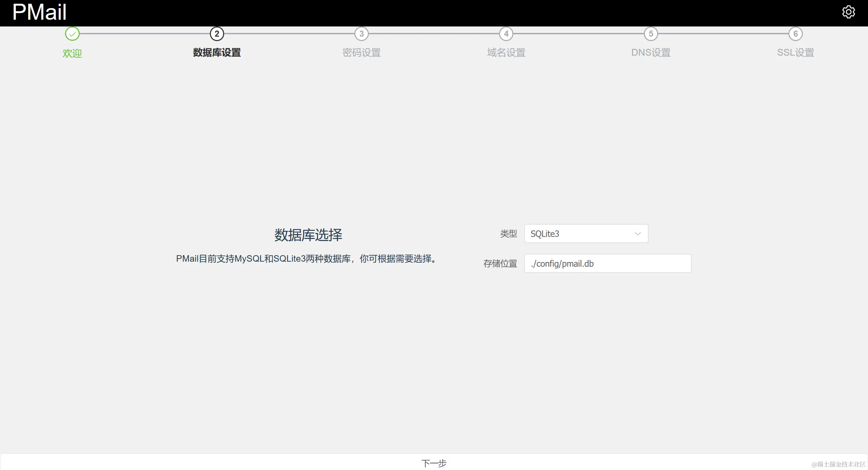
Task: Open the settings gear icon
Action: click(848, 12)
